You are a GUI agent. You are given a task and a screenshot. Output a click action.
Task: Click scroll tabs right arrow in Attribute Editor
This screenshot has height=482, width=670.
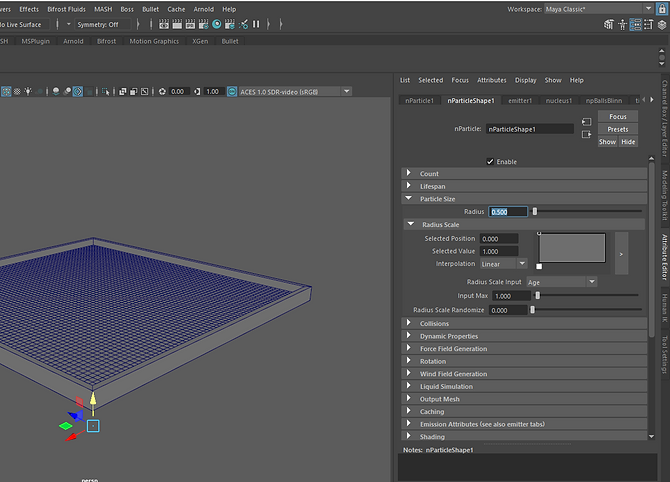(x=652, y=100)
